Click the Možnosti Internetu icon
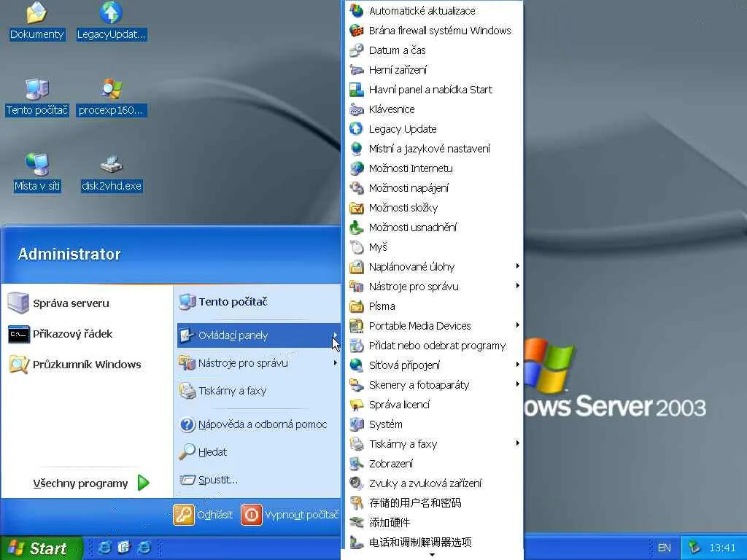 356,168
